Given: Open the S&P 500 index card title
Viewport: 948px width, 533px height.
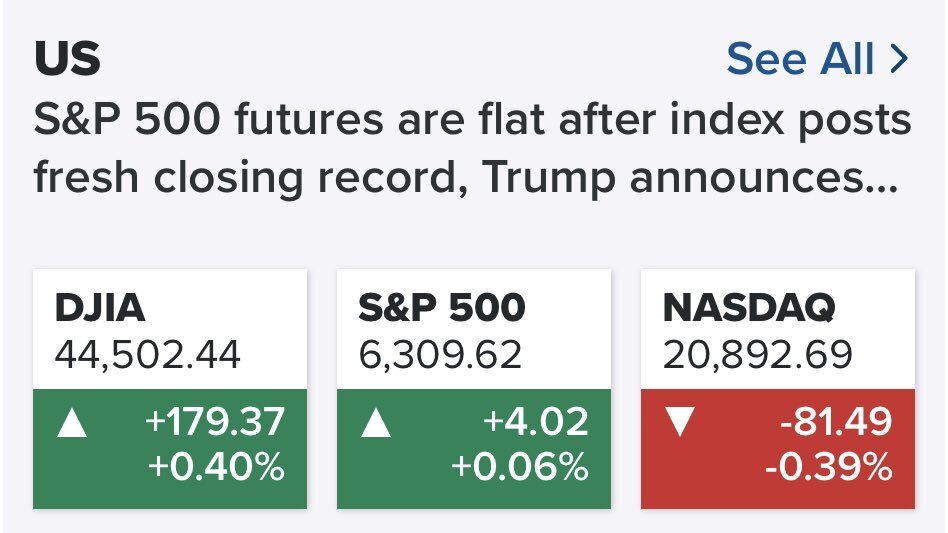Looking at the screenshot, I should (440, 308).
